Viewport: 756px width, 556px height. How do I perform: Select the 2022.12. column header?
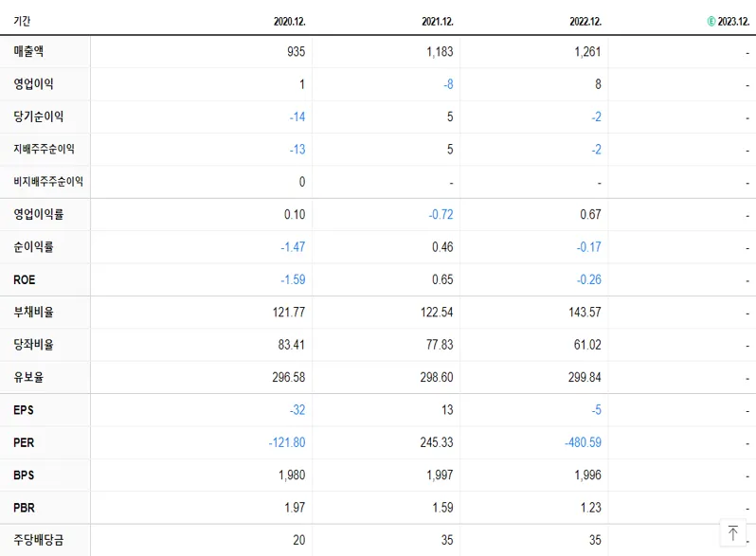(x=585, y=21)
